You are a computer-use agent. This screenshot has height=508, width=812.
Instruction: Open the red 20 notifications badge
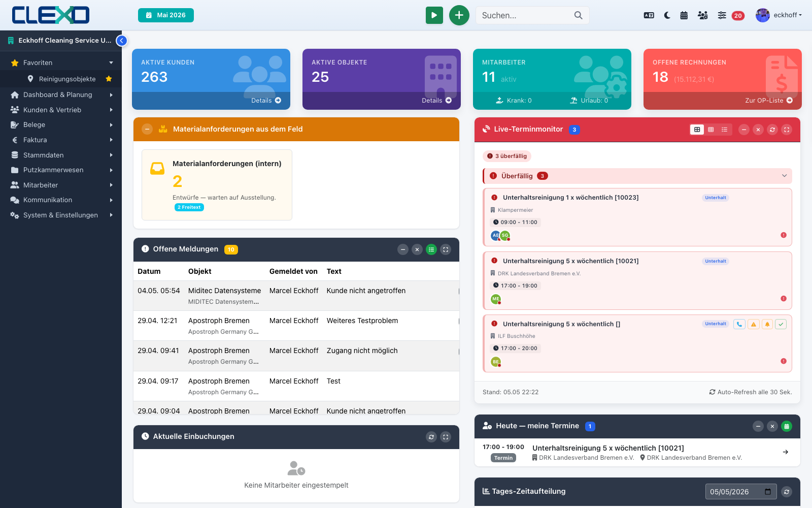738,16
